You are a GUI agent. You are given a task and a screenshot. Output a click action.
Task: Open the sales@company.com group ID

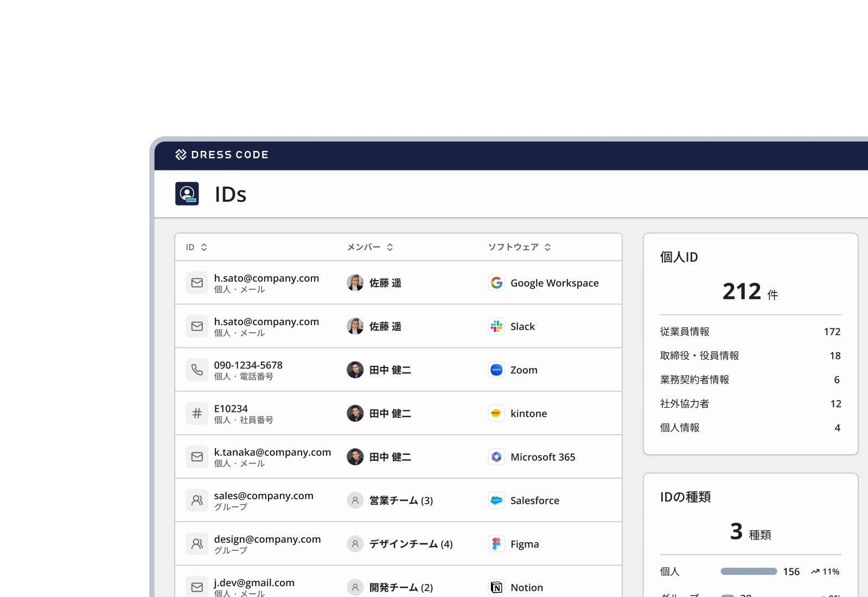coord(264,496)
